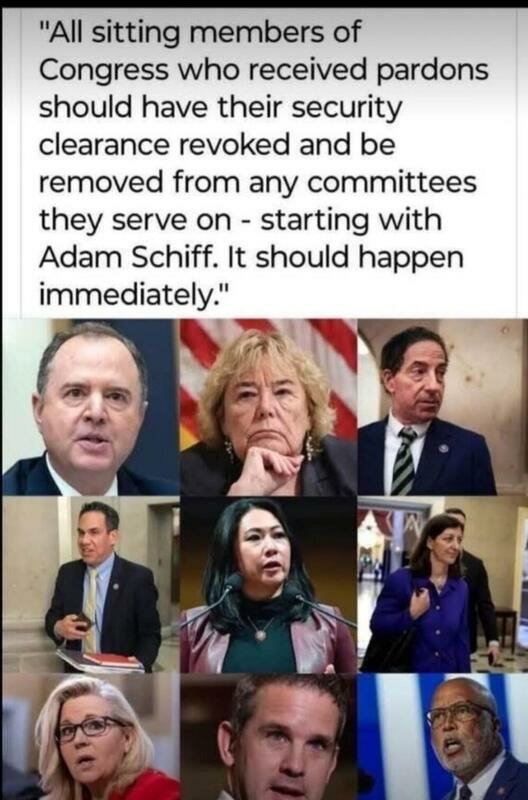528x800 pixels.
Task: Select photo of woman speaking at microphones
Action: pyautogui.click(x=268, y=585)
